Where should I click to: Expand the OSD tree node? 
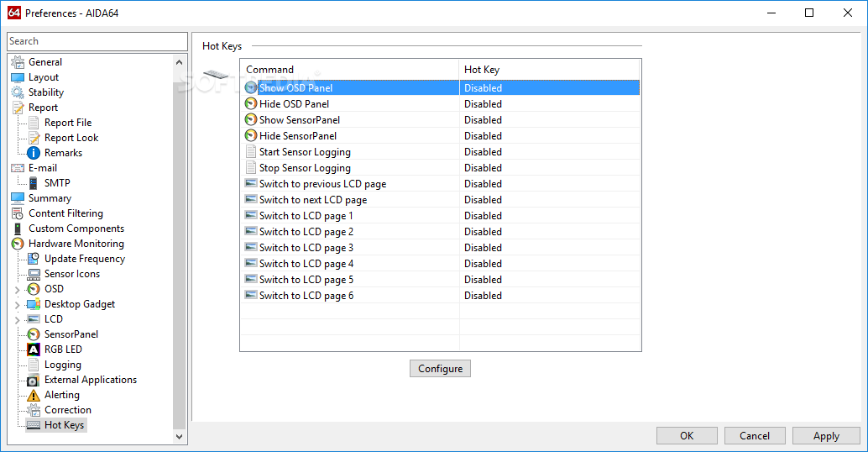(17, 290)
